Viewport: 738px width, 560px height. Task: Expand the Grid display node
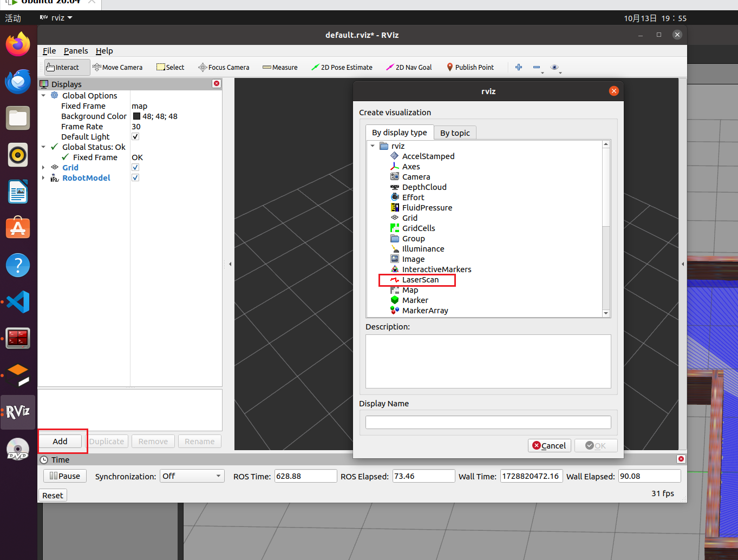(x=43, y=168)
